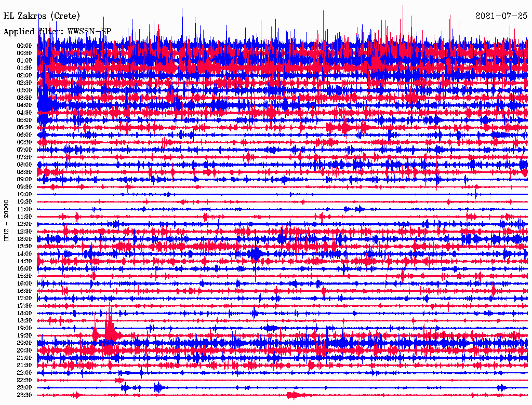Click the 03:00 time label
Viewport: 532px width, 405px height.
(24, 90)
